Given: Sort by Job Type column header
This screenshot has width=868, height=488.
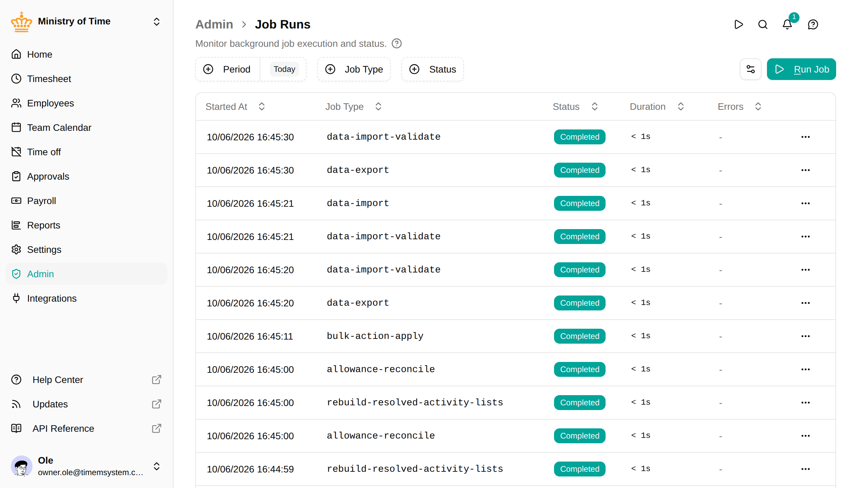Looking at the screenshot, I should click(x=354, y=106).
